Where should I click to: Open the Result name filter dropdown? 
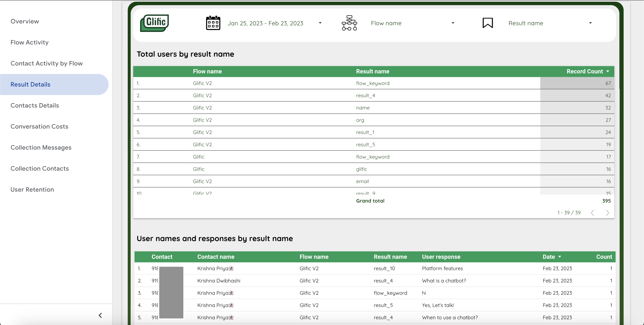click(590, 23)
